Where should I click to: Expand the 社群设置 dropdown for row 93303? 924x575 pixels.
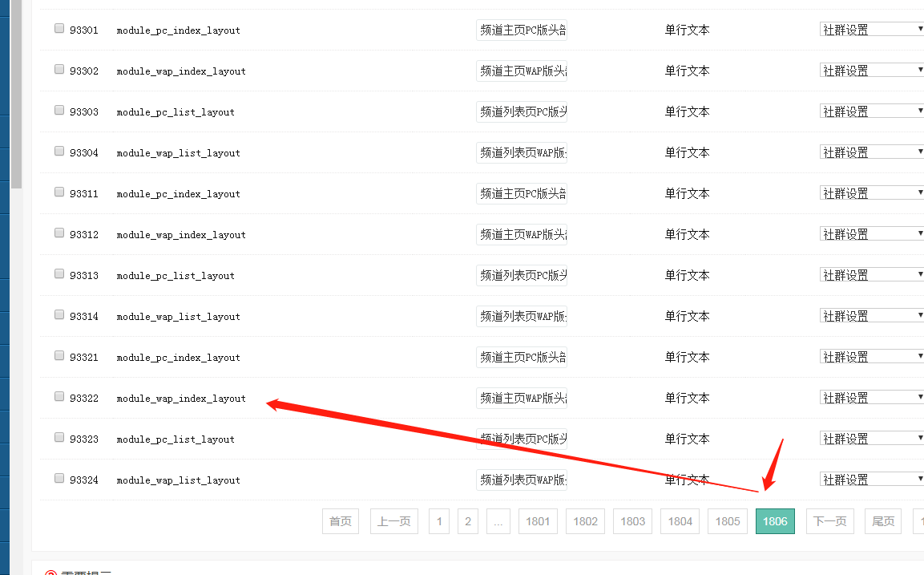(872, 111)
